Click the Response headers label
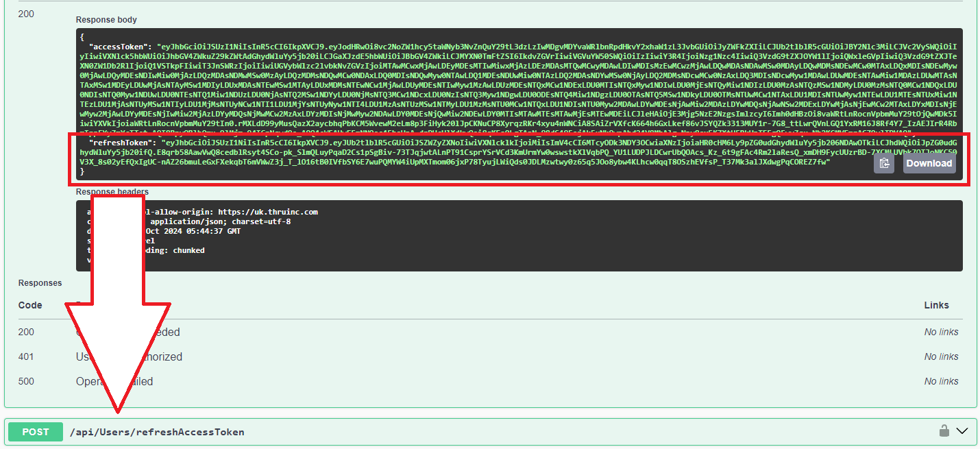This screenshot has height=449, width=980. [x=112, y=192]
